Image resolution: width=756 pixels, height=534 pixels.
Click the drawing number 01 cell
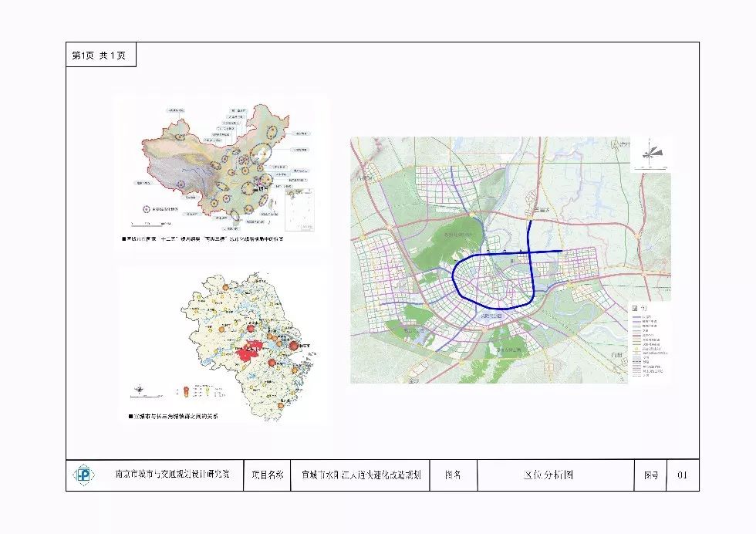(682, 475)
